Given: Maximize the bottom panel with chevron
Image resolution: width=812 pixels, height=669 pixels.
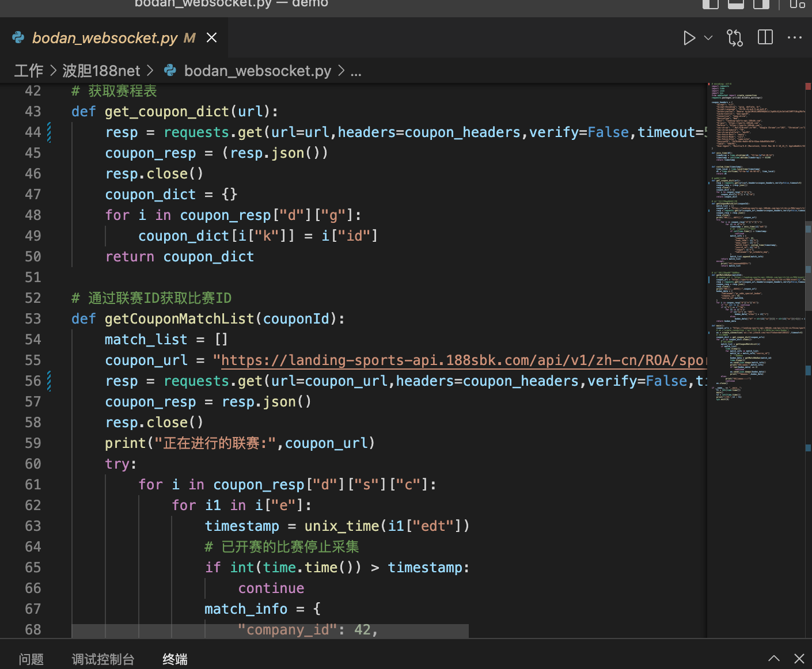Looking at the screenshot, I should tap(774, 659).
